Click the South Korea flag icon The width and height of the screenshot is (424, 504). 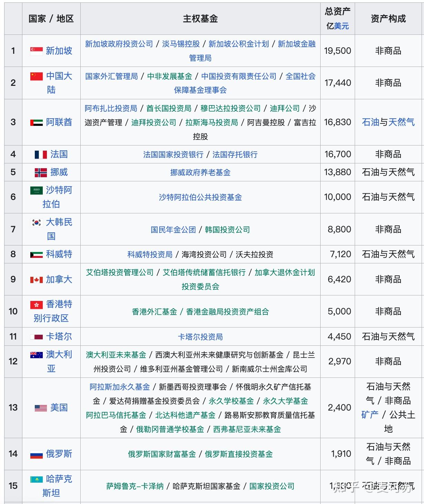(x=36, y=222)
